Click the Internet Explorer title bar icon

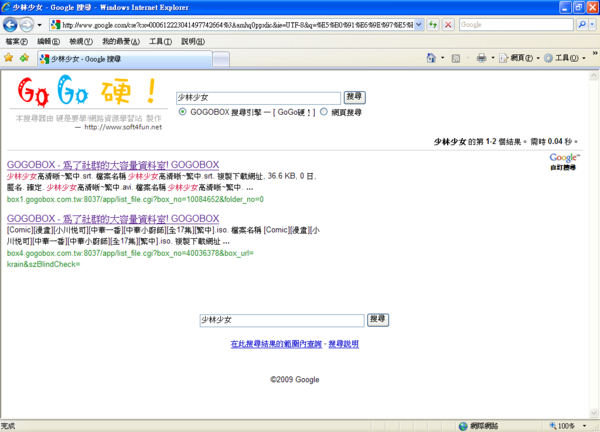click(x=6, y=7)
